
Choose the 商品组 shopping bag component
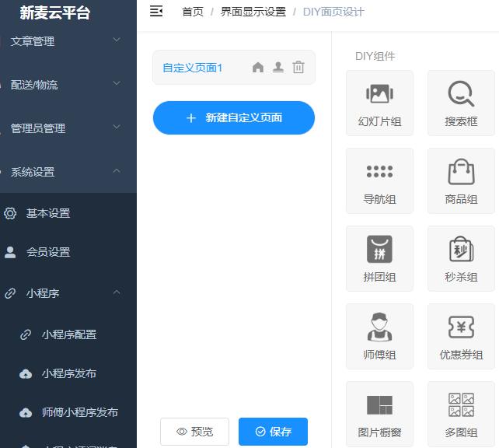tap(461, 180)
